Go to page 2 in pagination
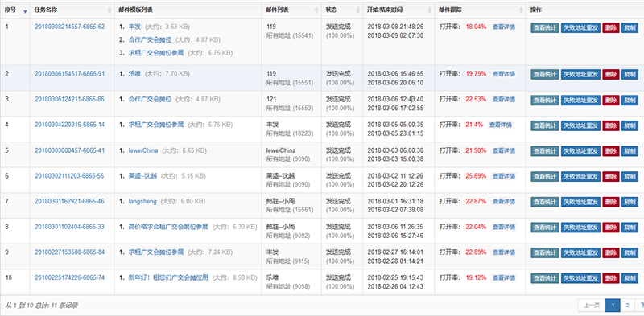This screenshot has width=644, height=316. coord(627,306)
